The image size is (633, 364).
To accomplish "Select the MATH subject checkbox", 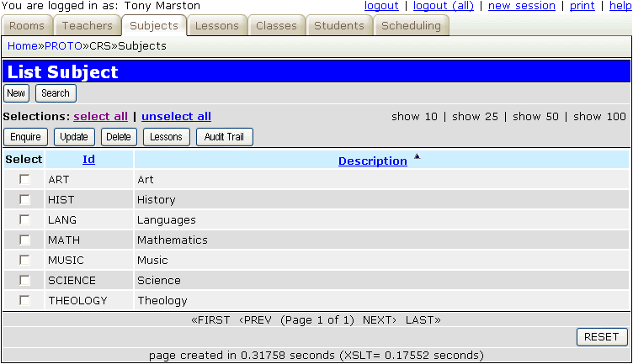I will pos(25,240).
